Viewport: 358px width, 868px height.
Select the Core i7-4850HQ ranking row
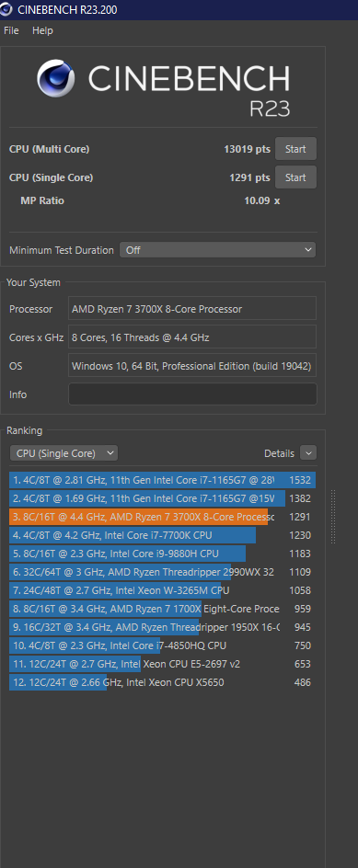point(162,645)
